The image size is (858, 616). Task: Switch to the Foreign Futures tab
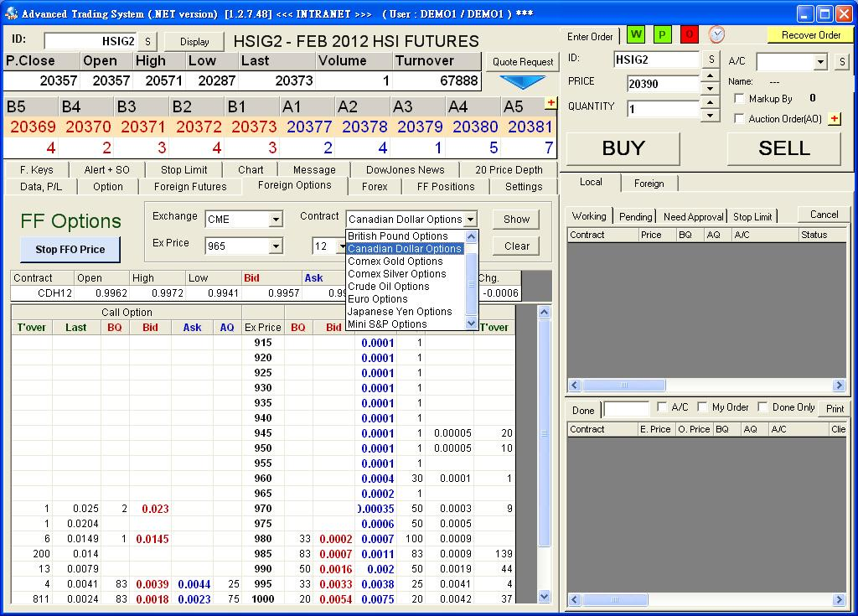pos(190,187)
